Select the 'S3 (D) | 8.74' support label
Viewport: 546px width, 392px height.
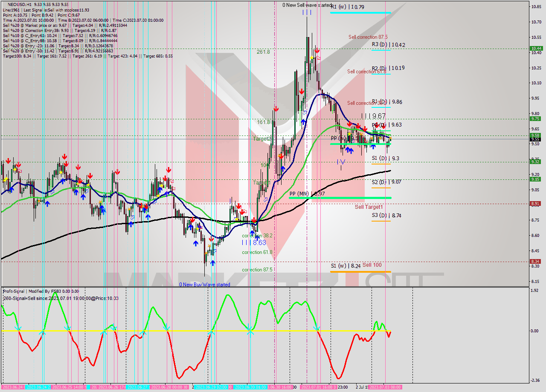pos(386,216)
